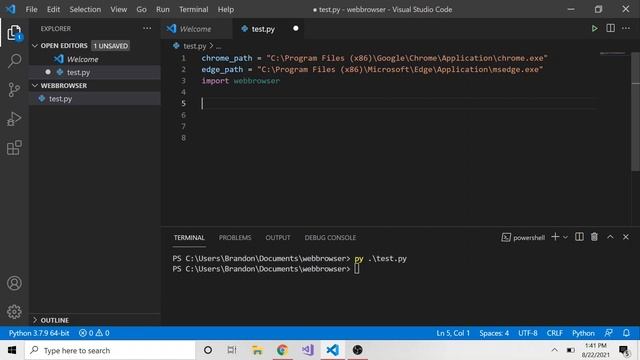This screenshot has width=640, height=360.
Task: Open File Explorer from taskbar
Action: (257, 350)
